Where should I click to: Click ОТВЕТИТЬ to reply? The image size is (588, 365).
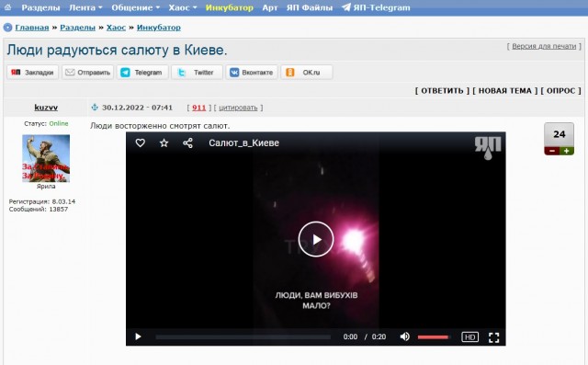(x=442, y=91)
